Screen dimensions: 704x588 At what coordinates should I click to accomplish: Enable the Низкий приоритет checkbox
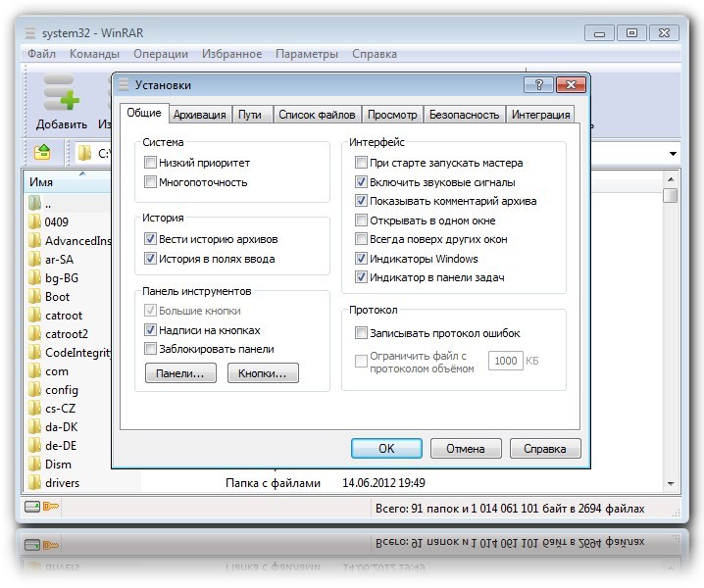150,162
